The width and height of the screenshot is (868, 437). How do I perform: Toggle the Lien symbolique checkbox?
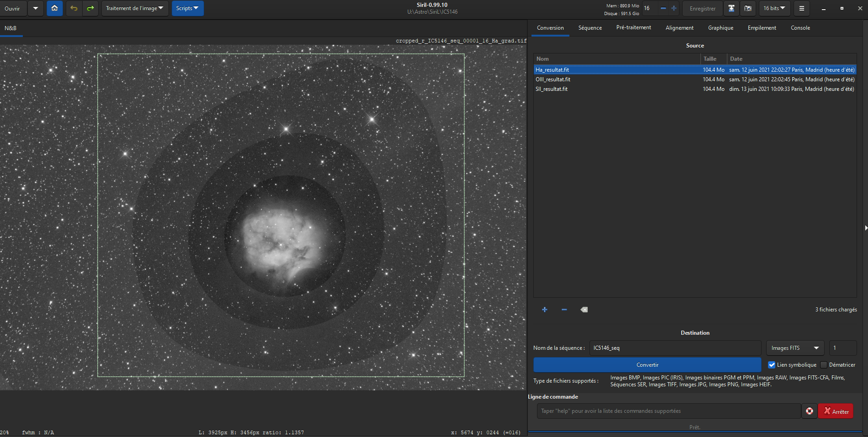[x=772, y=365]
